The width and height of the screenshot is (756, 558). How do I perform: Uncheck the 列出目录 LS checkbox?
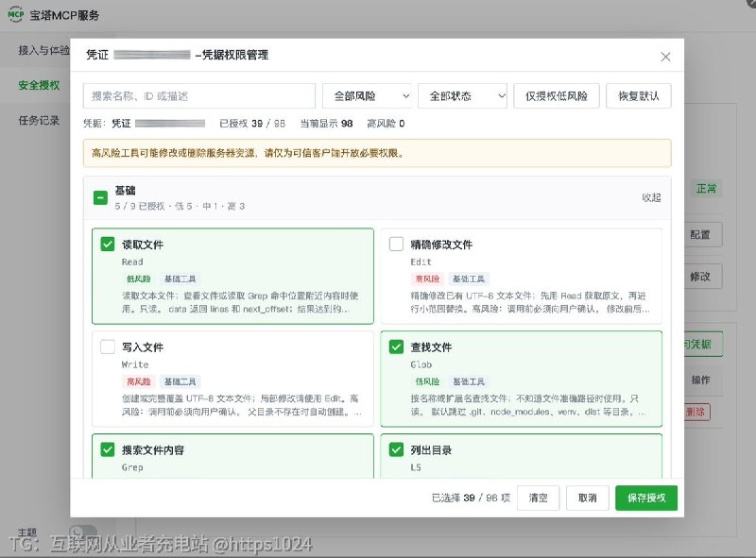(396, 449)
